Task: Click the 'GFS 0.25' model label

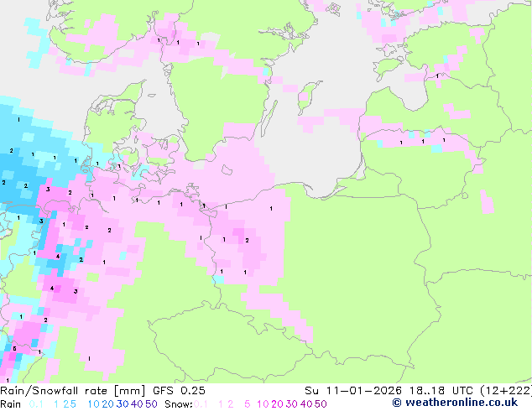Action: 179,391
